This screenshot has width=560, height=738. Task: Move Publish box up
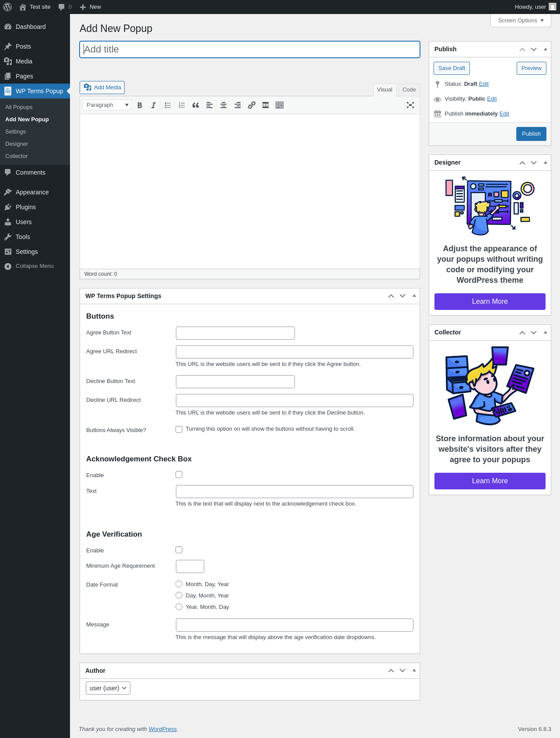tap(522, 49)
